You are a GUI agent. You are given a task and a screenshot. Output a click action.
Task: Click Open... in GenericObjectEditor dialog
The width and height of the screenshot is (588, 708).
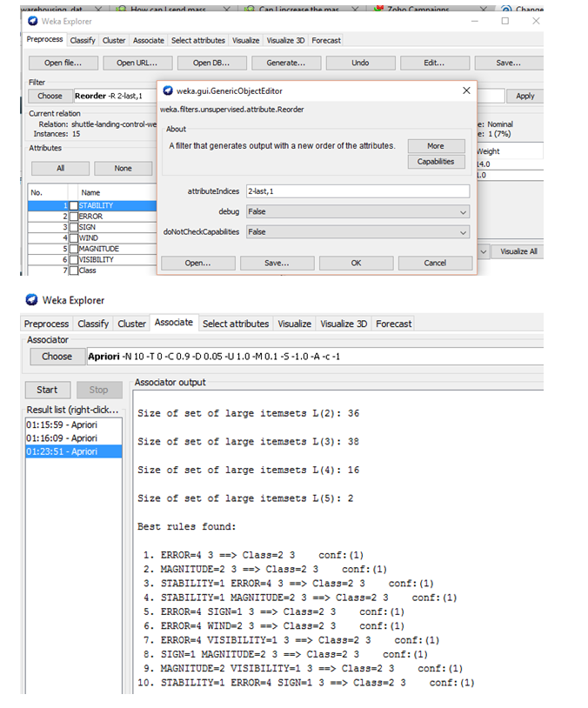tap(197, 264)
